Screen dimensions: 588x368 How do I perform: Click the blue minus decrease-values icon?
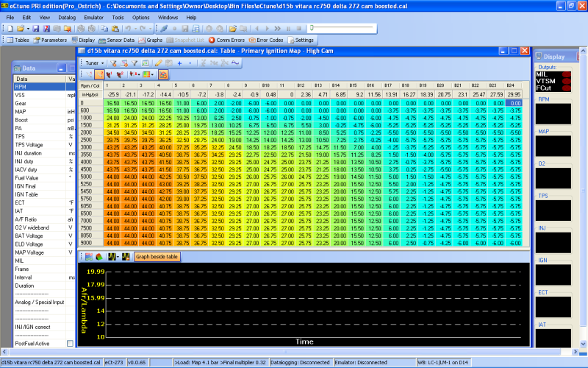(x=190, y=63)
